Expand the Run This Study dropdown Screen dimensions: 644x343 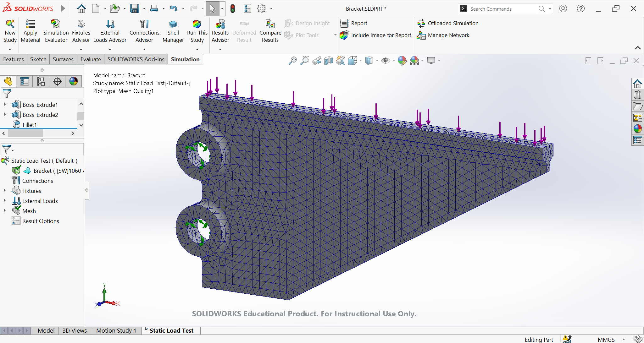[197, 49]
